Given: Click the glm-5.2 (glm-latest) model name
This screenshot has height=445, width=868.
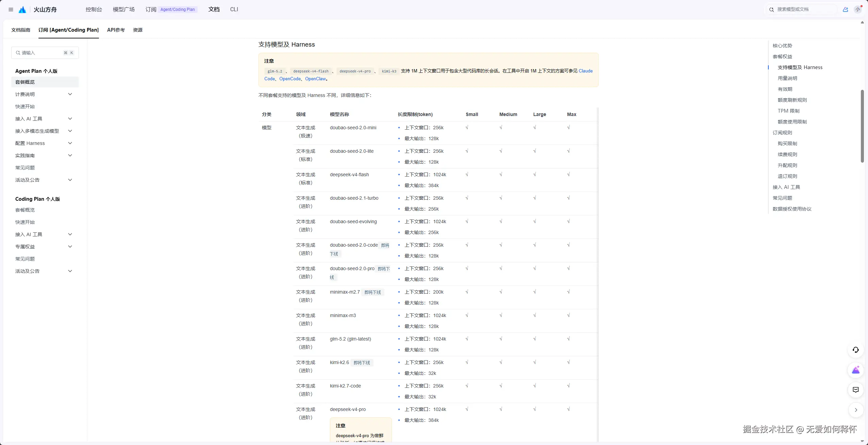Looking at the screenshot, I should point(350,339).
